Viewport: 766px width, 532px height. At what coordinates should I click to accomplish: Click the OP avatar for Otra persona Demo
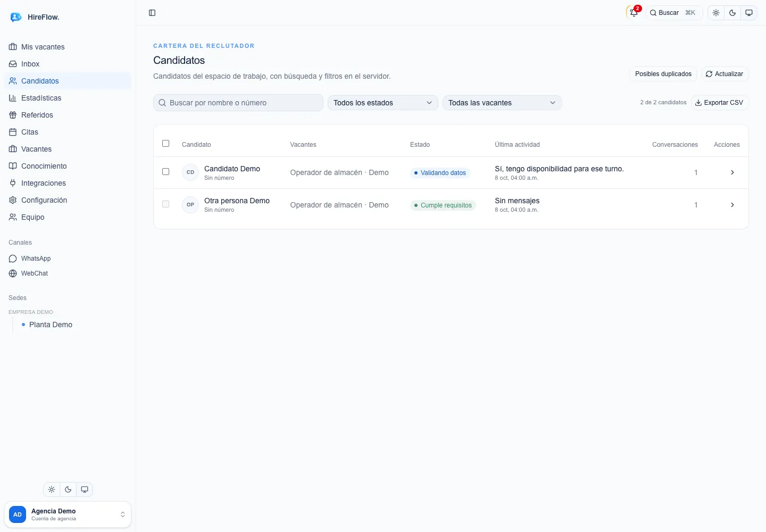[x=190, y=205]
